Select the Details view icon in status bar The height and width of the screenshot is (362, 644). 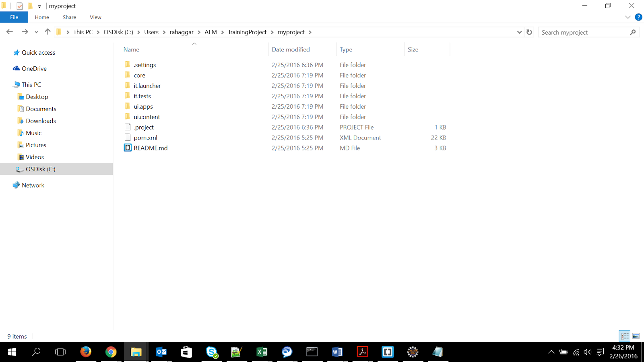point(625,336)
